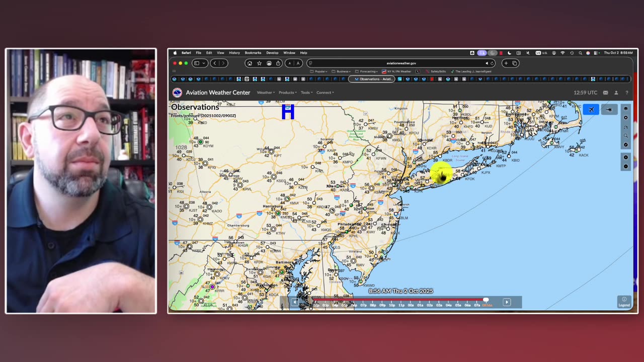Open the File menu
Viewport: 644px width, 362px height.
click(199, 53)
